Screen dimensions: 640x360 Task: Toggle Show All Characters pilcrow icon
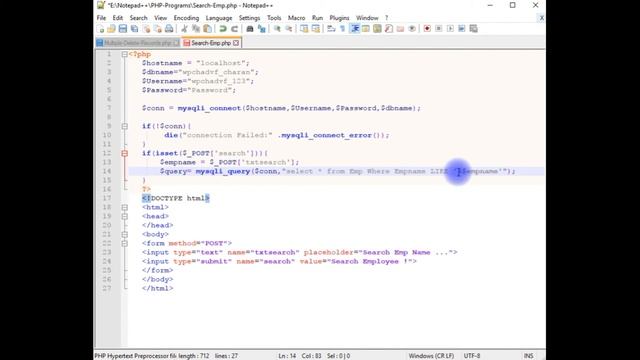click(x=342, y=29)
